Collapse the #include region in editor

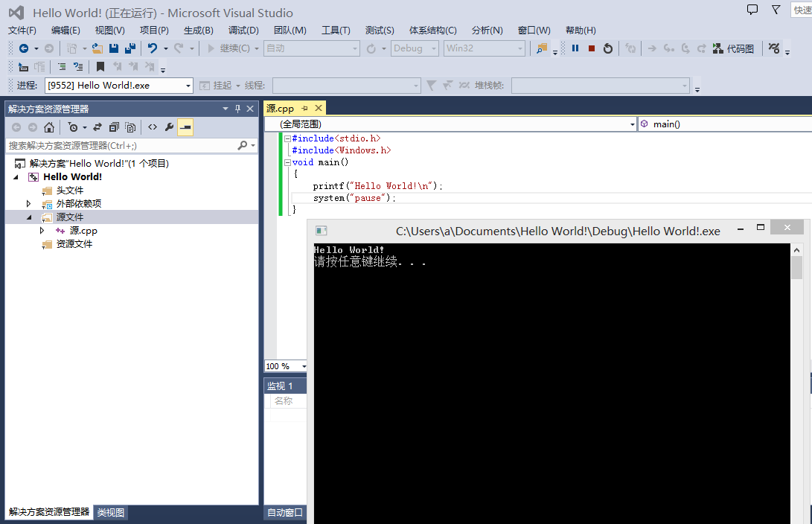click(x=287, y=138)
